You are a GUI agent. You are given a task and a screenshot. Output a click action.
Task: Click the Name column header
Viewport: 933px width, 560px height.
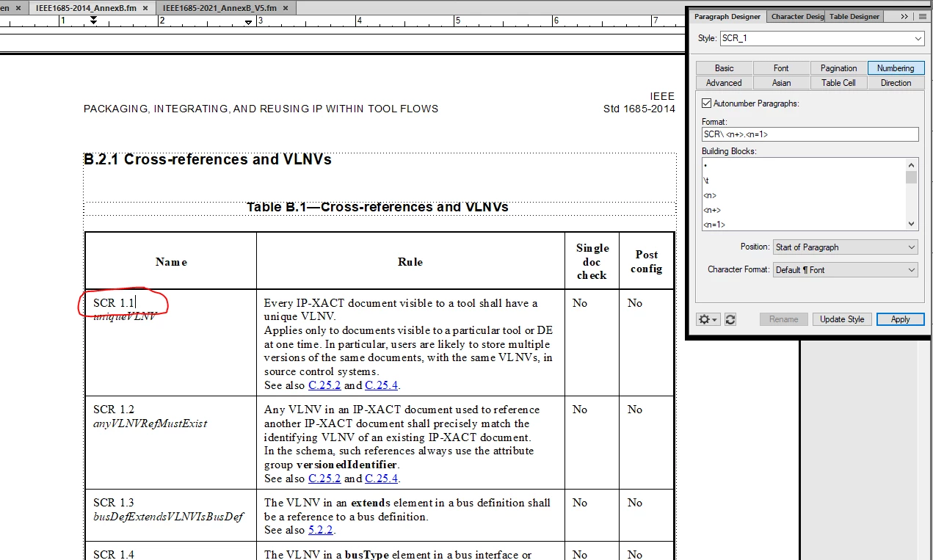point(171,262)
